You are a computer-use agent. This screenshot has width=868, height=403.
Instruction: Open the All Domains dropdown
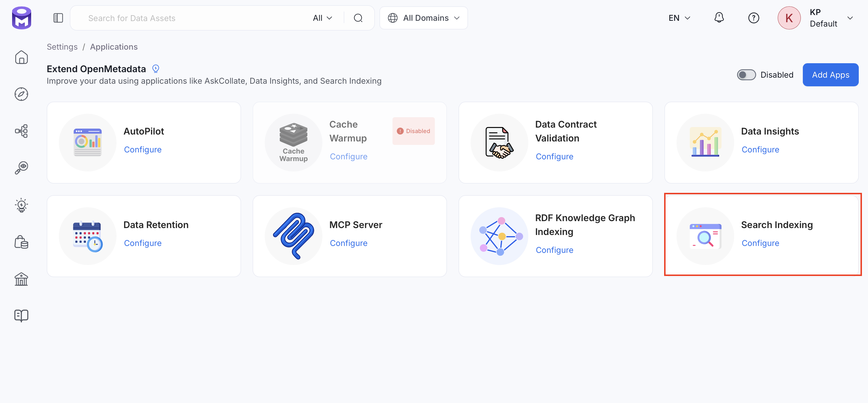(424, 18)
